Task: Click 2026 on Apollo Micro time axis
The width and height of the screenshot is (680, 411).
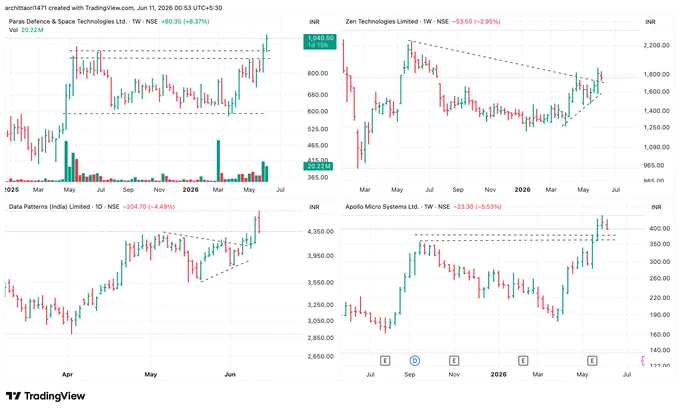Action: (498, 374)
